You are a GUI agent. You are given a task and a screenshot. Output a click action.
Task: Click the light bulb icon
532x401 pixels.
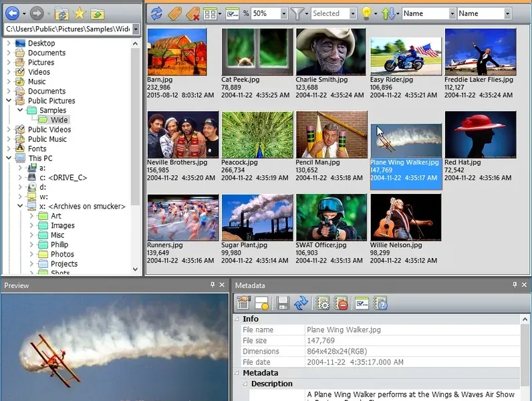(x=366, y=13)
